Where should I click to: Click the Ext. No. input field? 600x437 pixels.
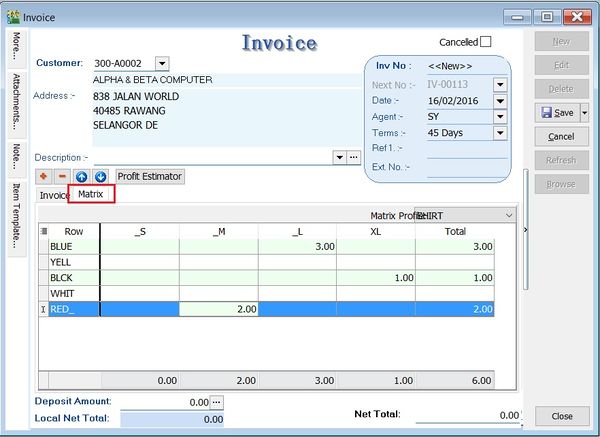coord(467,169)
